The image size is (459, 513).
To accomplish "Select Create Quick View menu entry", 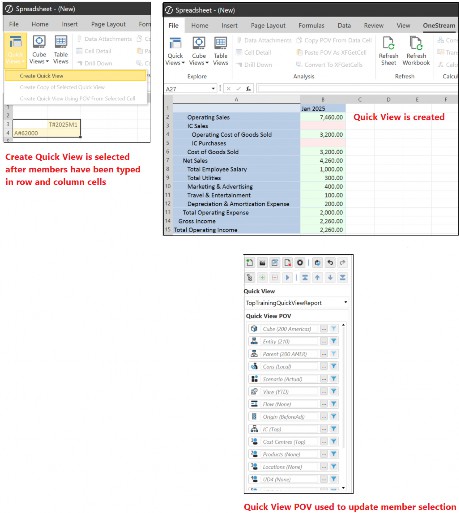I will click(x=75, y=76).
